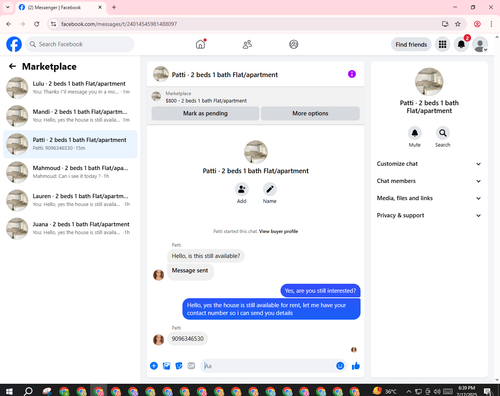Click the taskbar clock showing 6:39 PM
The width and height of the screenshot is (500, 396).
tap(466, 391)
